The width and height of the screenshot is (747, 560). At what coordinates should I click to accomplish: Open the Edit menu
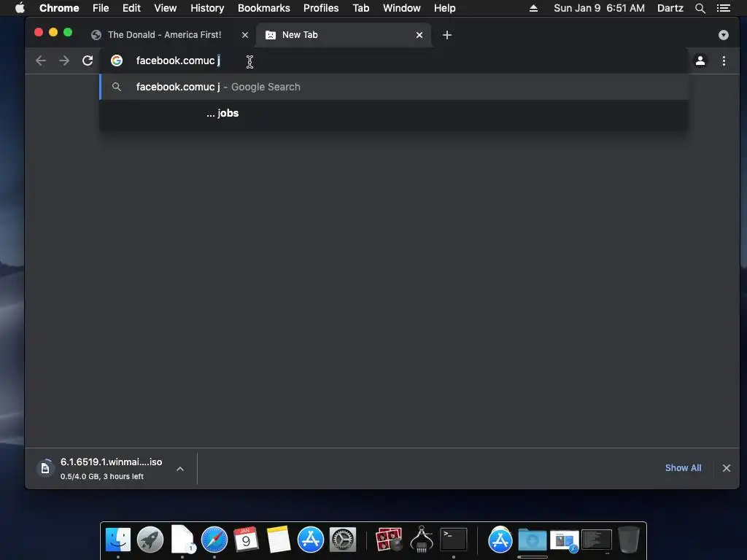point(131,8)
